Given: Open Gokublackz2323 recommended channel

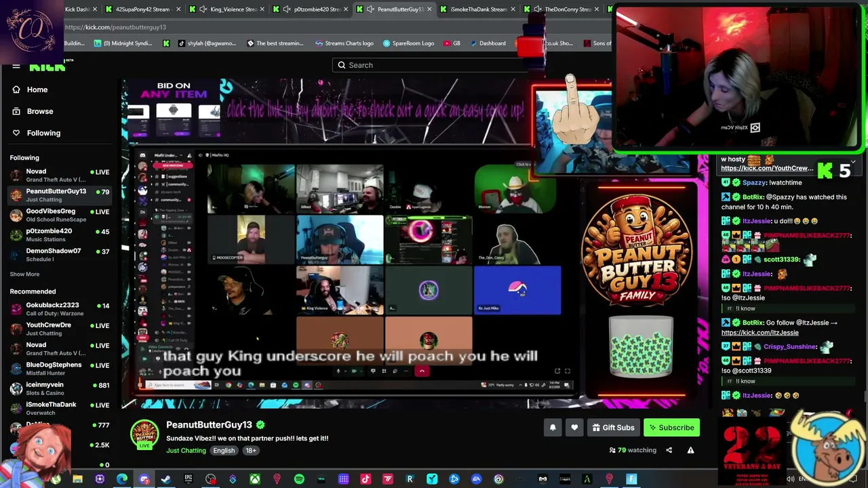Looking at the screenshot, I should [x=60, y=309].
